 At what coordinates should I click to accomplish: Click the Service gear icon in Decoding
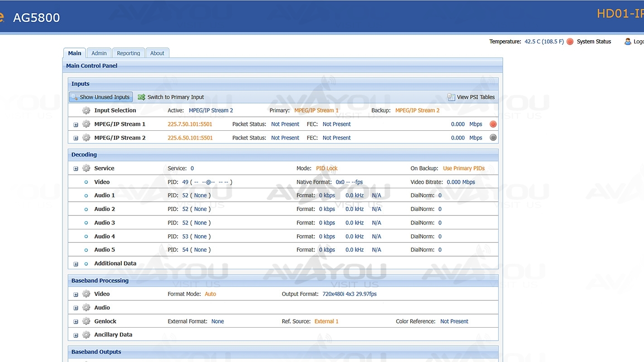(x=86, y=168)
